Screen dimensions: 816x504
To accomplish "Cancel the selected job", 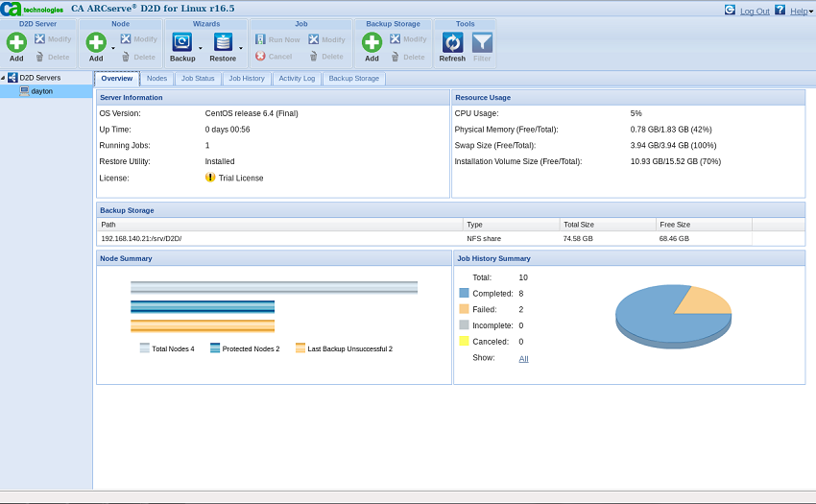I will pos(274,57).
